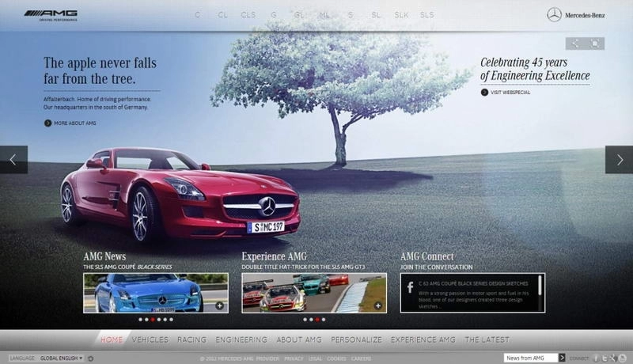
Task: Go to the previous slide with left arrow
Action: coord(13,159)
